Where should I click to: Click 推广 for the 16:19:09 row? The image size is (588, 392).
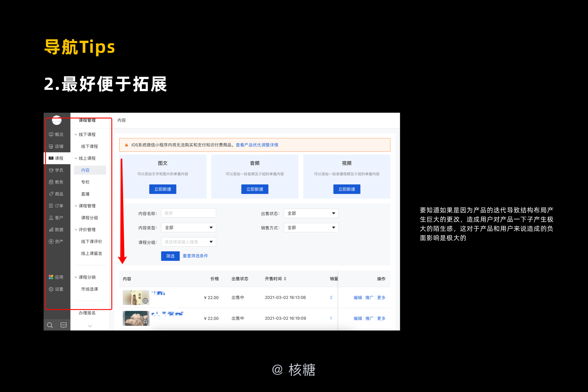point(369,318)
